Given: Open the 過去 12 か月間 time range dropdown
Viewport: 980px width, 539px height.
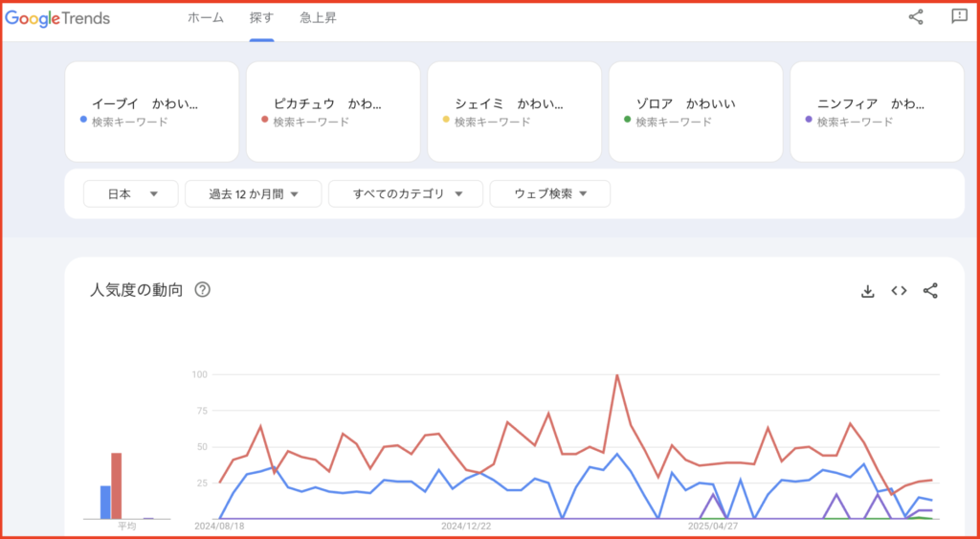Looking at the screenshot, I should tap(253, 193).
